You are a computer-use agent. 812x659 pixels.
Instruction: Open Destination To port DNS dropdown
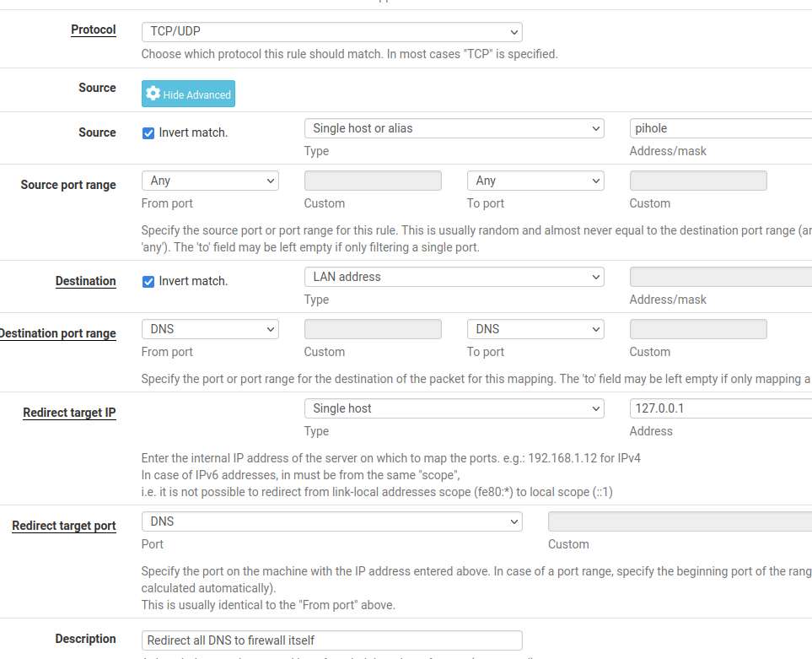point(535,329)
